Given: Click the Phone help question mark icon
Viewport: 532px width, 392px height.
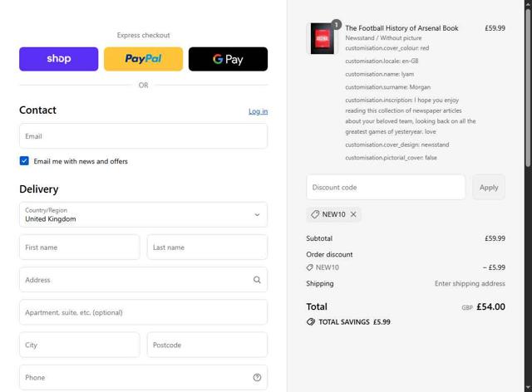Looking at the screenshot, I should point(257,378).
